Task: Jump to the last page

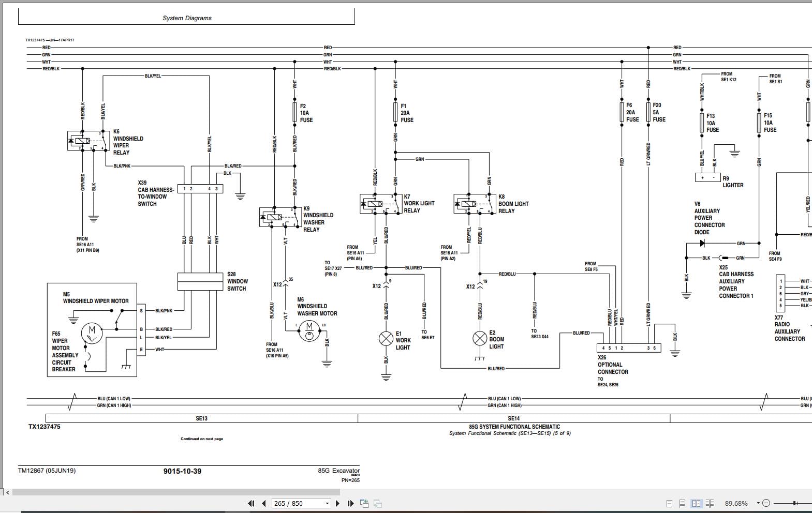Action: [x=350, y=503]
